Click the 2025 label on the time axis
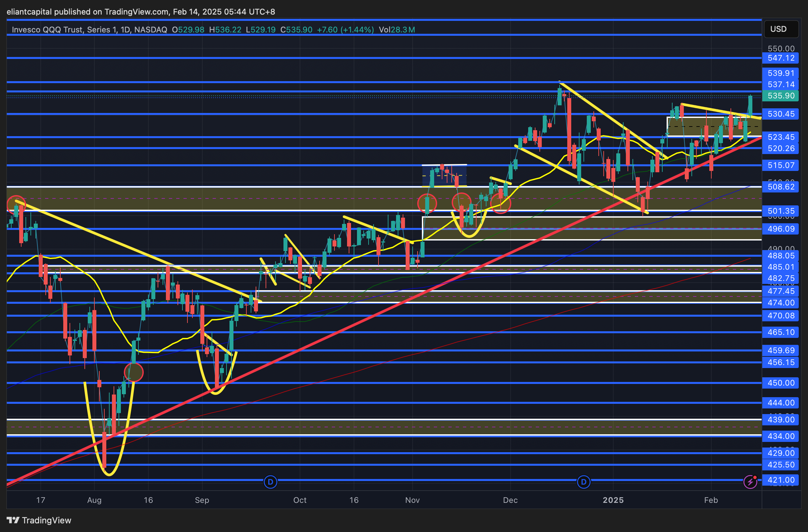The image size is (808, 532). (613, 500)
